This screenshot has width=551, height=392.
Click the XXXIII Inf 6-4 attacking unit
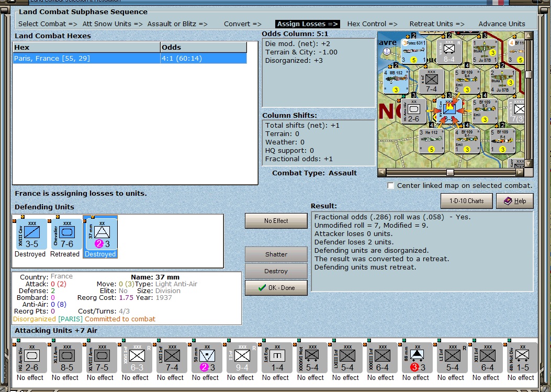[x=383, y=357]
